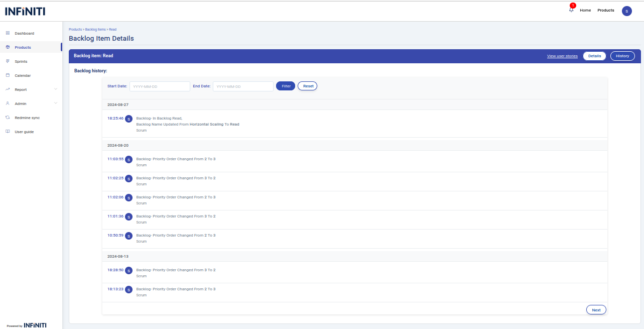Screen dimensions: 644x329
Task: Switch to the Details tab
Action: click(594, 56)
